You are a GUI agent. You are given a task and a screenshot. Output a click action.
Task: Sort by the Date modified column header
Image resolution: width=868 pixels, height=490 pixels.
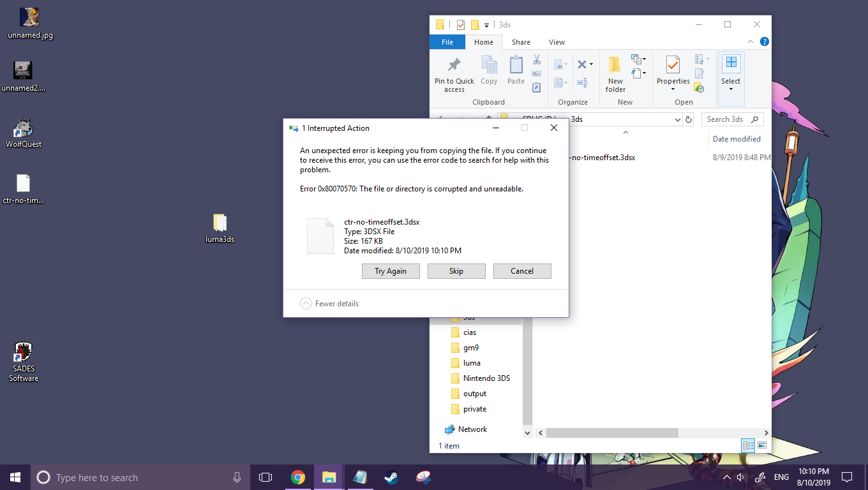[x=737, y=139]
